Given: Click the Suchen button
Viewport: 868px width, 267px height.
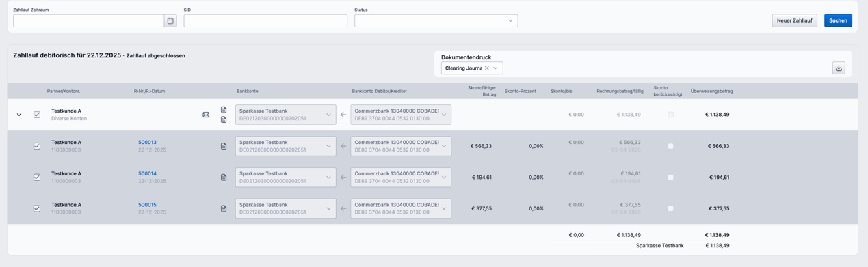Looking at the screenshot, I should 838,21.
